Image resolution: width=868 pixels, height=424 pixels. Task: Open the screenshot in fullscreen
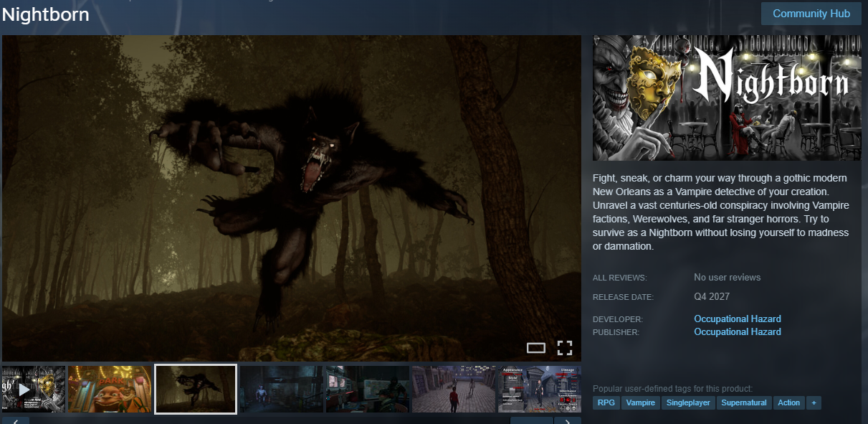(x=565, y=348)
